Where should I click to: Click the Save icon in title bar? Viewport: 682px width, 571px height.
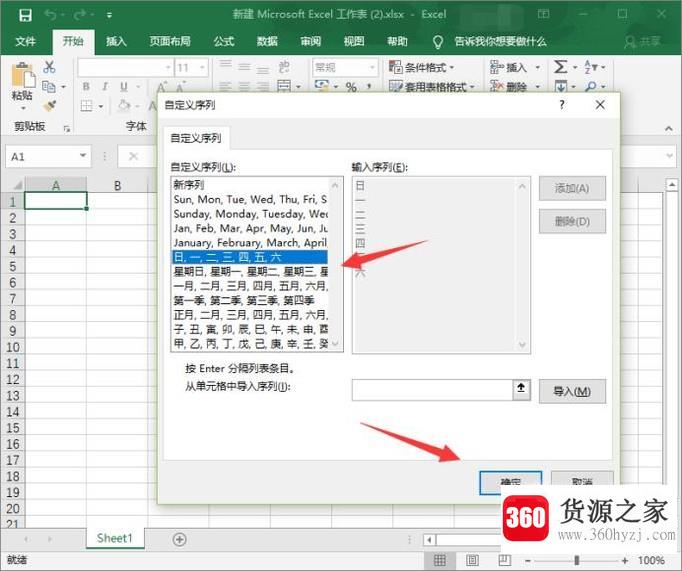tap(25, 15)
